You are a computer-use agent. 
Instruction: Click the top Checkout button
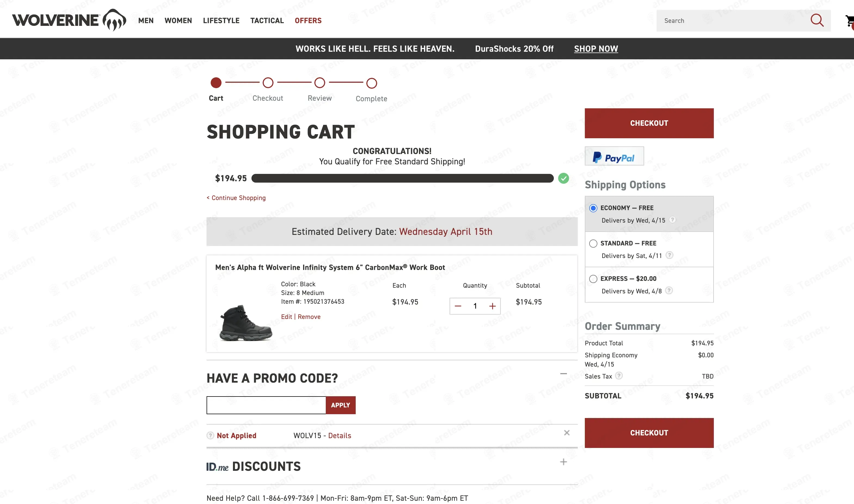(x=649, y=123)
